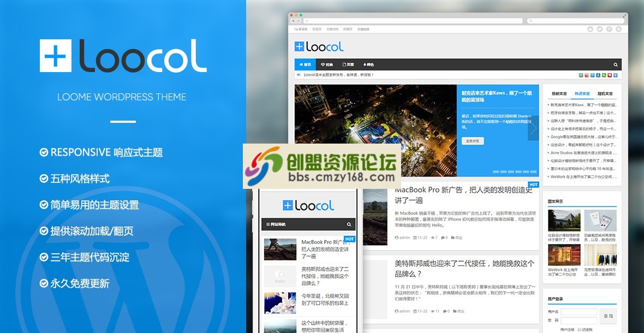644x333 pixels.
Task: Click the browser back arrow button
Action: pos(293,21)
